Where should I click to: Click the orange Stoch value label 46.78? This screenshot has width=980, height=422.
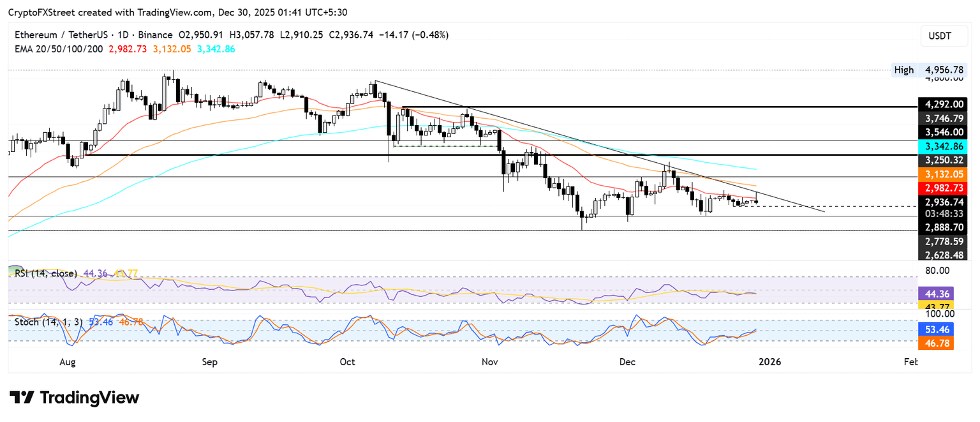pos(935,343)
